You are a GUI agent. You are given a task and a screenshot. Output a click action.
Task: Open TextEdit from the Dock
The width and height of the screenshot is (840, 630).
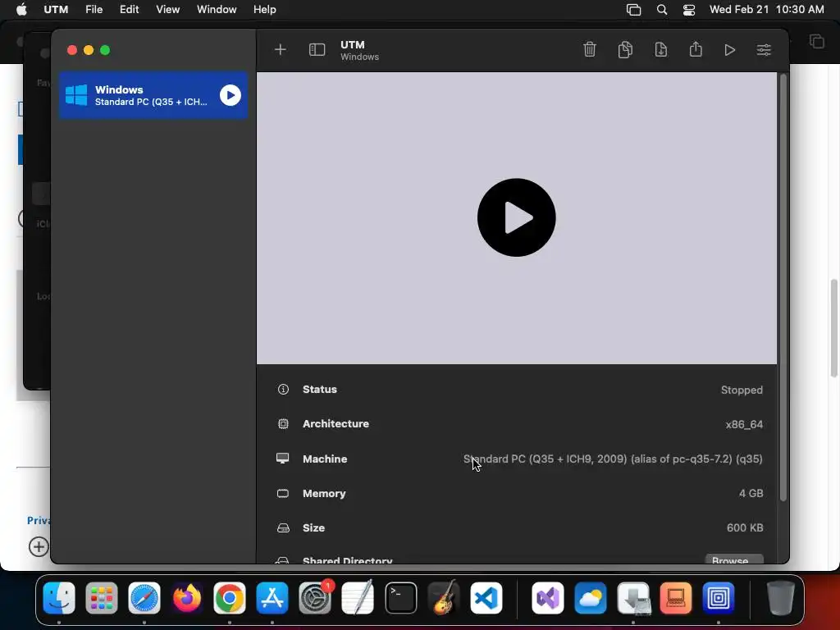pyautogui.click(x=358, y=598)
